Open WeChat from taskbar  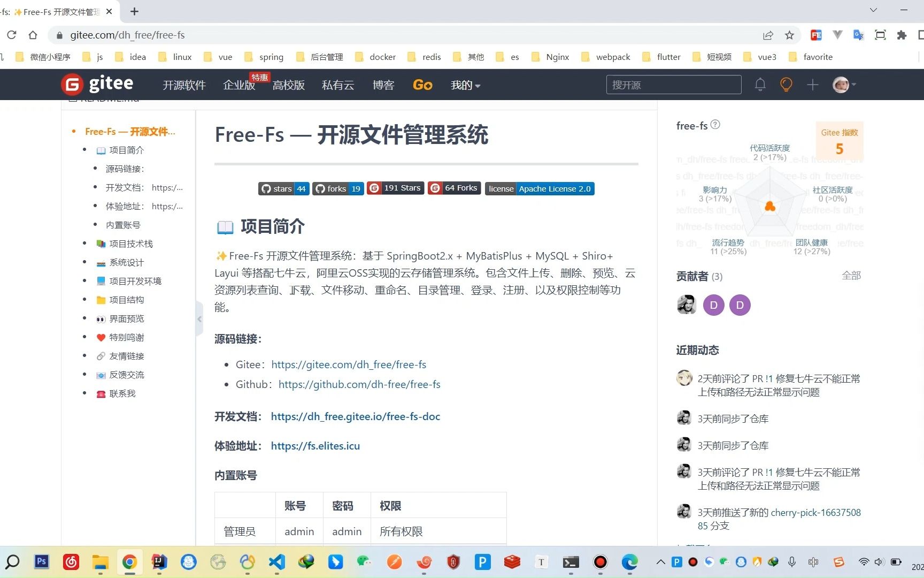(x=365, y=561)
